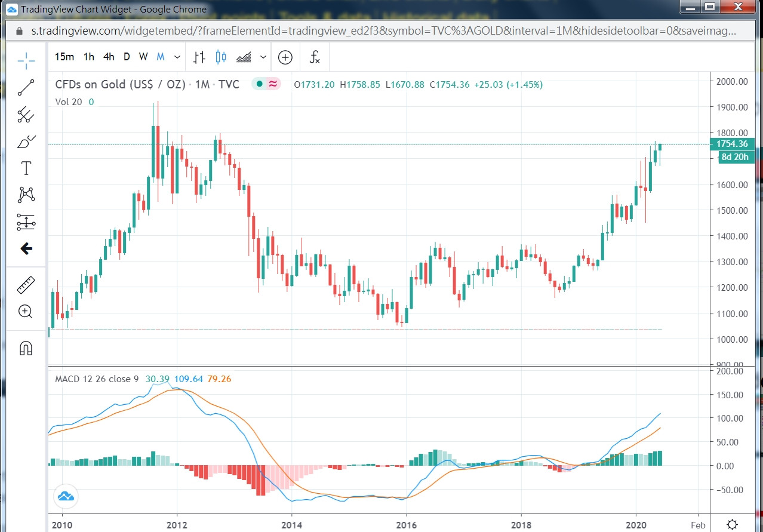Select the long position prediction tool

[26, 222]
